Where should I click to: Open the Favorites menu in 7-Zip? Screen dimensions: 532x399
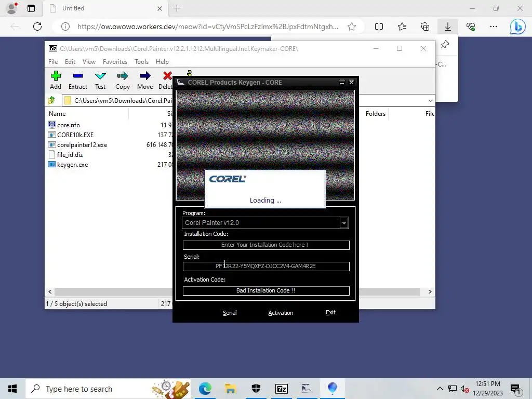tap(115, 62)
